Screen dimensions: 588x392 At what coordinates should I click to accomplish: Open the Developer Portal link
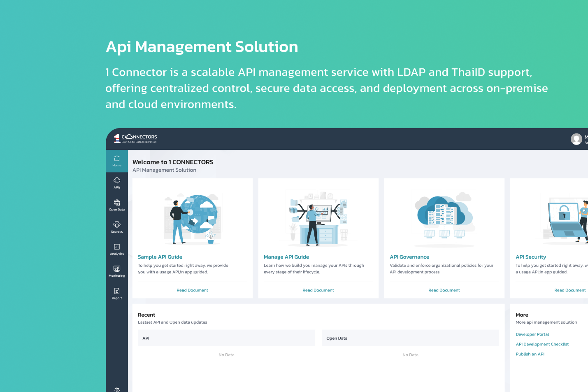pyautogui.click(x=532, y=334)
